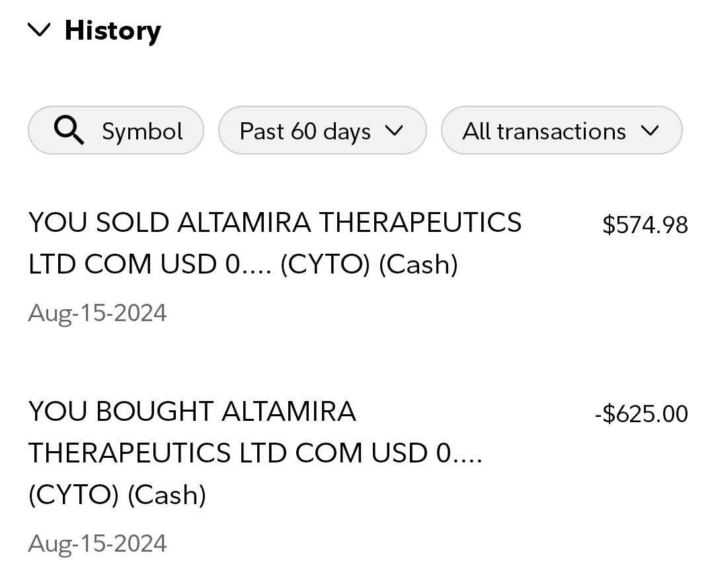
Task: Click the -$625.00 purchase amount
Action: point(641,414)
